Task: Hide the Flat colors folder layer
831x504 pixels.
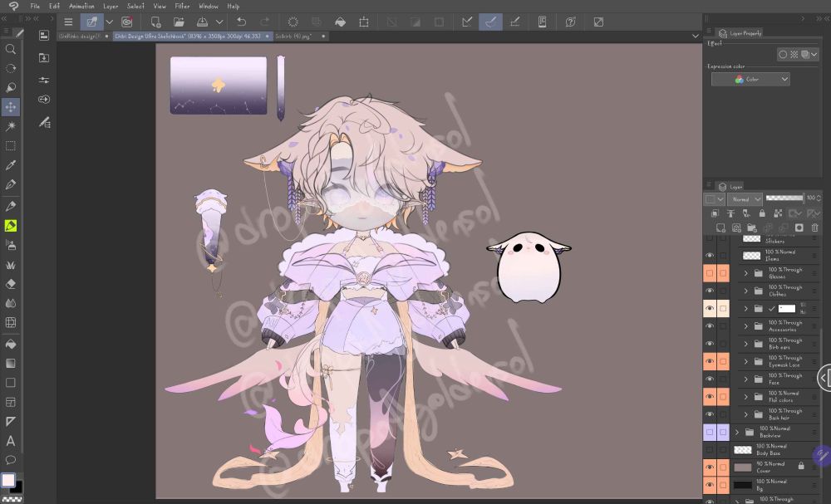Action: (x=709, y=397)
